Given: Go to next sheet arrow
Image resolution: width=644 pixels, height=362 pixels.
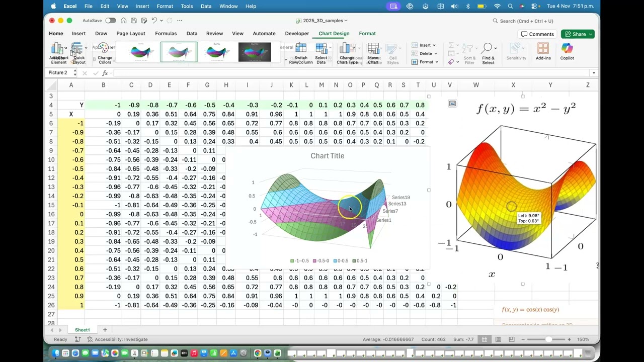Looking at the screenshot, I should [x=60, y=330].
